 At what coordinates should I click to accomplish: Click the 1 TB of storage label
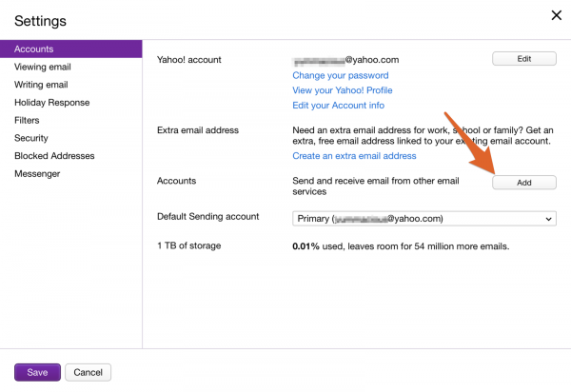[x=189, y=245]
